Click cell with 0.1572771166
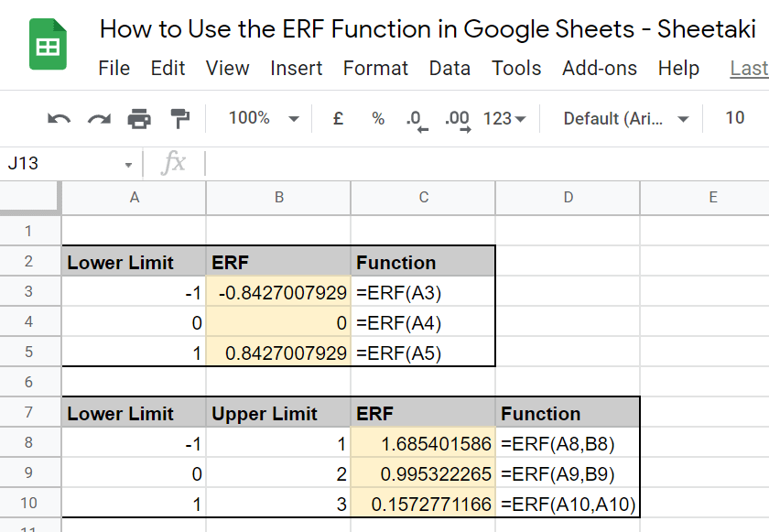The height and width of the screenshot is (532, 769). pos(423,504)
